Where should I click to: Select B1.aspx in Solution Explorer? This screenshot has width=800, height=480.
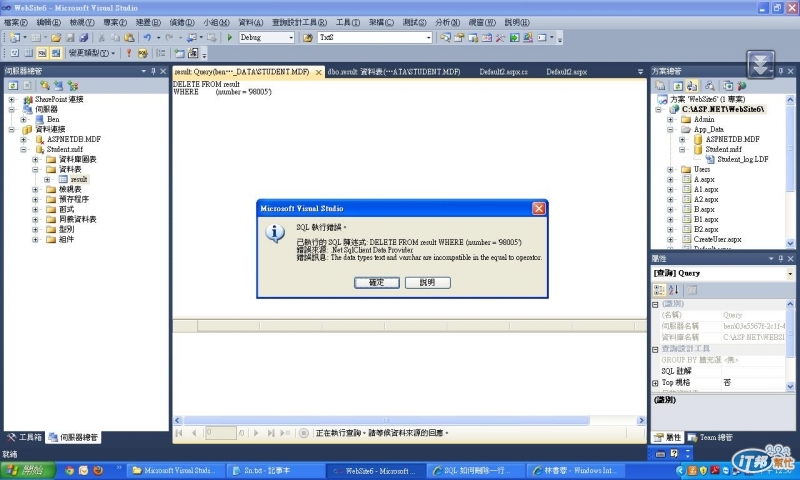tap(706, 219)
